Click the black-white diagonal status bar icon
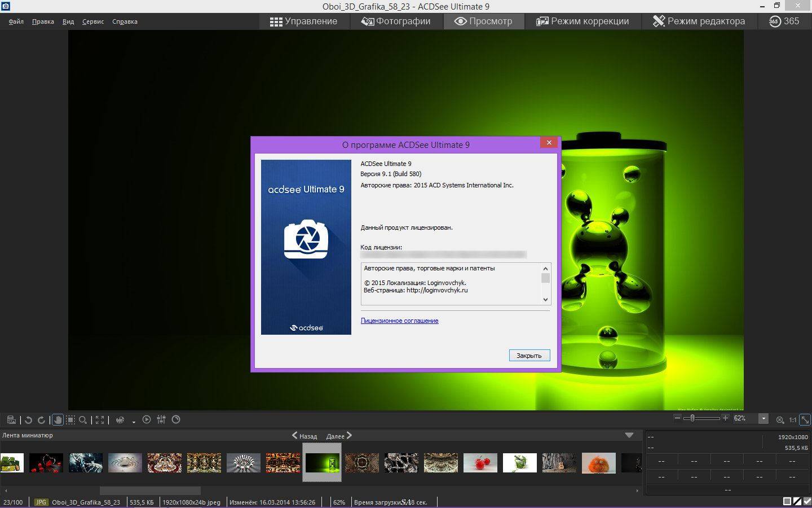 point(797,501)
